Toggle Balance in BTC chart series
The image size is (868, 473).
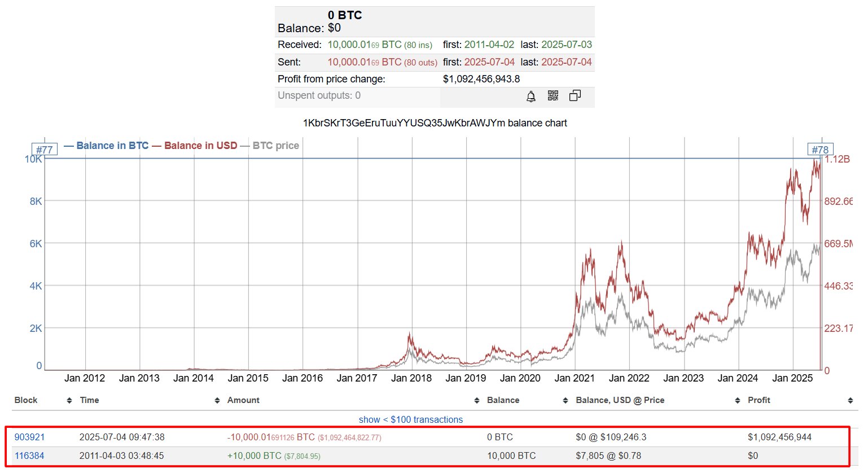[107, 146]
